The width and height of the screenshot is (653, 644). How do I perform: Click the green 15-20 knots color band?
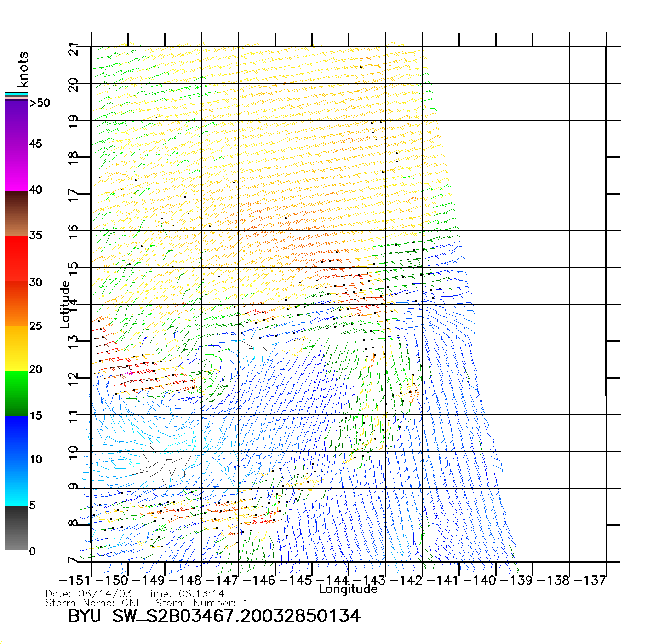click(16, 393)
